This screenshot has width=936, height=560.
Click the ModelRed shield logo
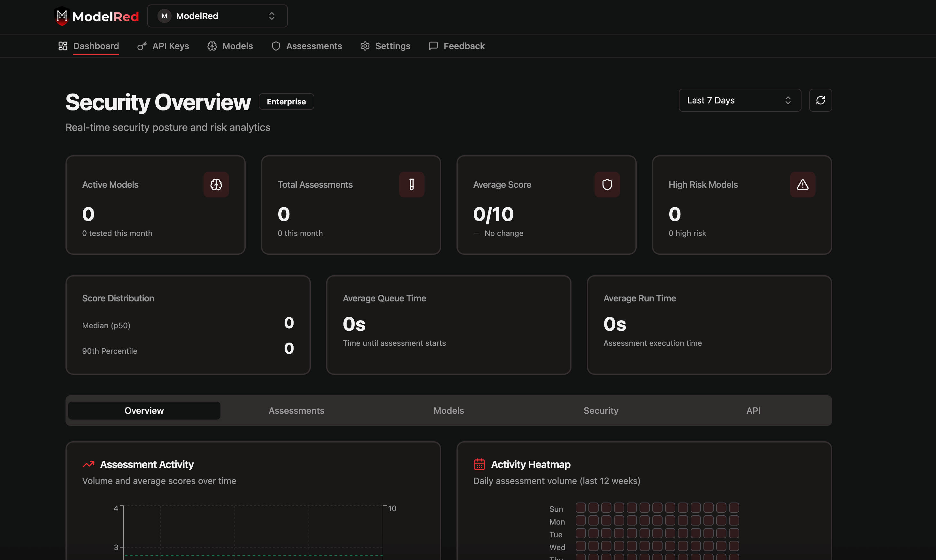62,16
